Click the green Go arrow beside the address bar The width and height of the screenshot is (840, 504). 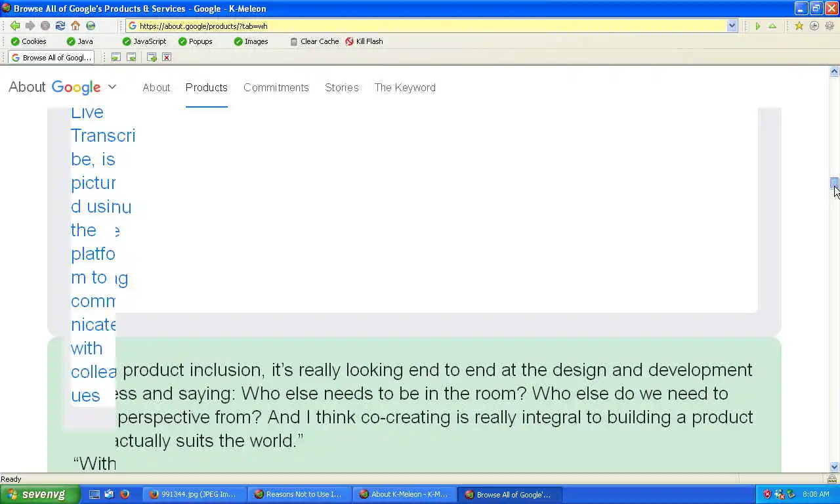pos(758,26)
